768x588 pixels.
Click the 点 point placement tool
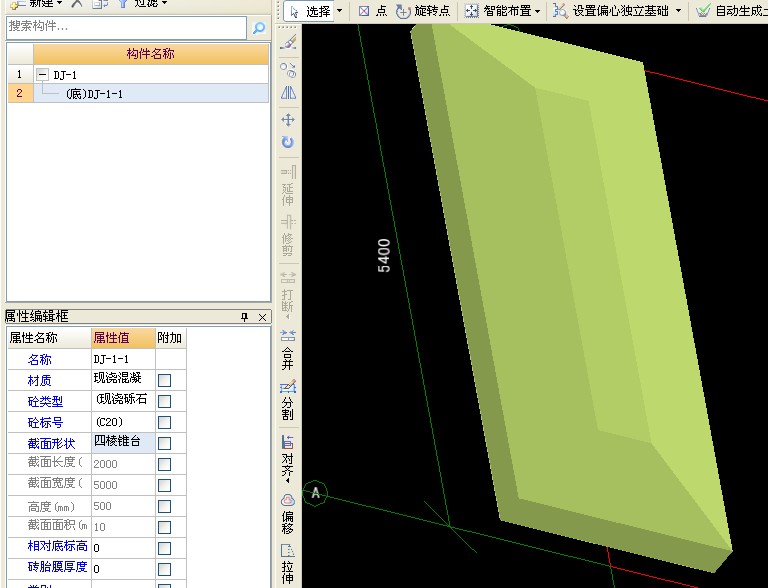[x=372, y=11]
